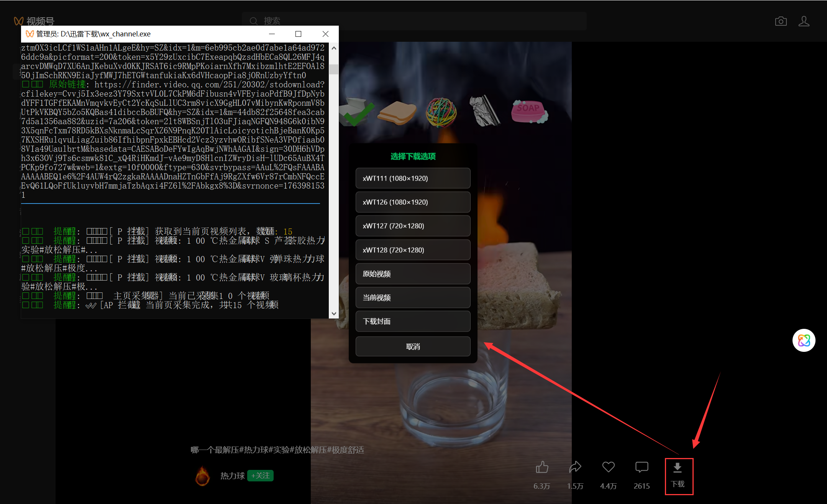The image size is (827, 504).
Task: Click the camera icon in header
Action: [x=781, y=21]
